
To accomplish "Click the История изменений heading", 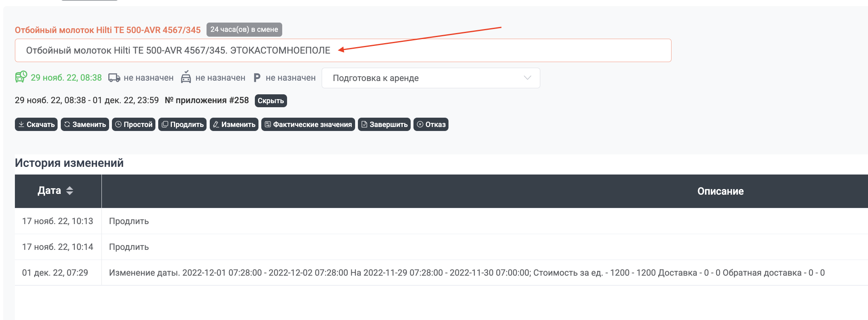I will 69,163.
